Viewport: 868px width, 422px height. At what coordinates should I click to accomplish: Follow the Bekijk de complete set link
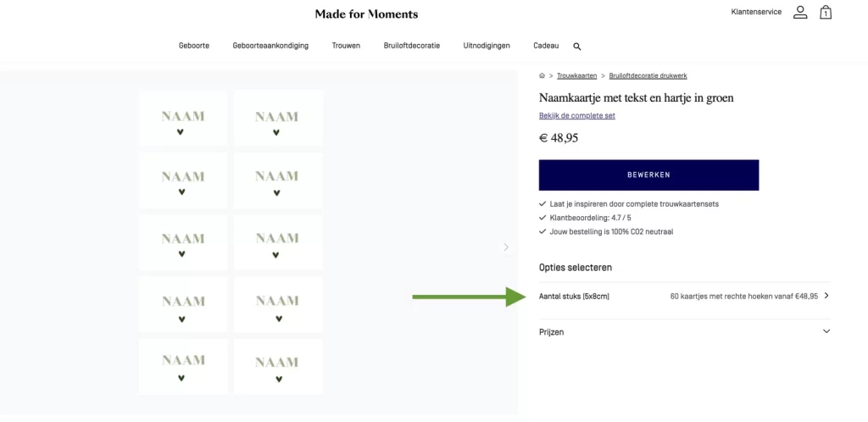576,115
